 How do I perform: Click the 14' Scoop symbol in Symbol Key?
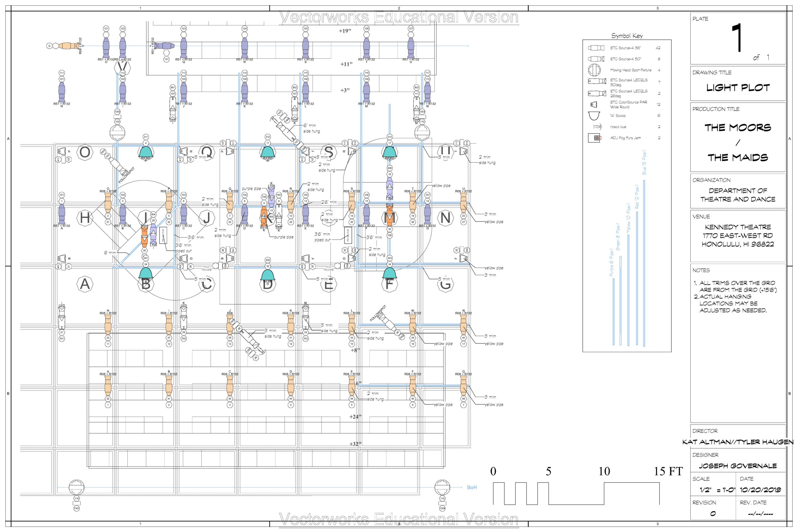point(594,116)
